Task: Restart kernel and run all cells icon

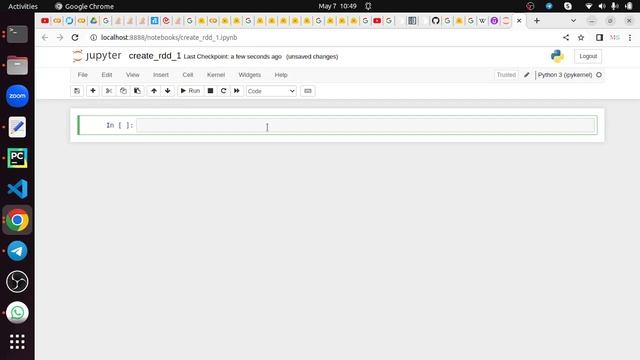Action: point(237,91)
